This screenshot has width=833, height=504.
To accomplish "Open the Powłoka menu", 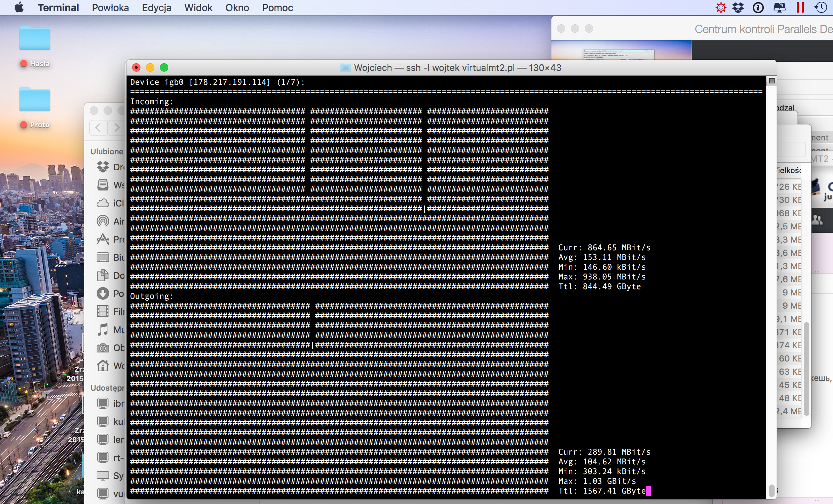I will click(x=110, y=8).
